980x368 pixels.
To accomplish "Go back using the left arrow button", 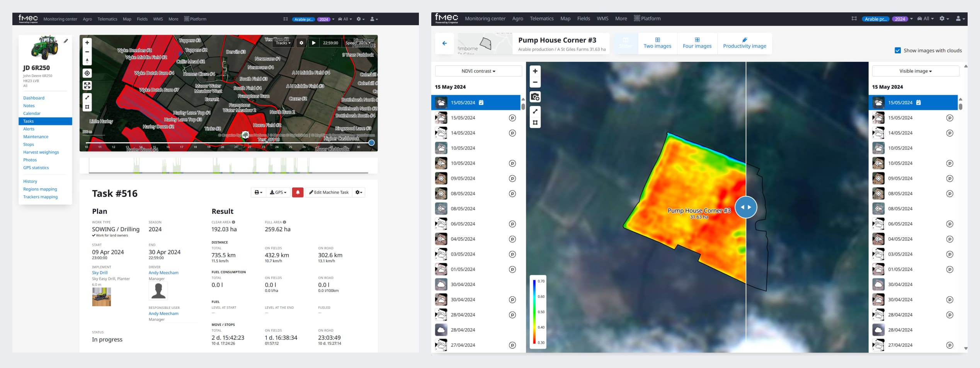I will click(444, 43).
